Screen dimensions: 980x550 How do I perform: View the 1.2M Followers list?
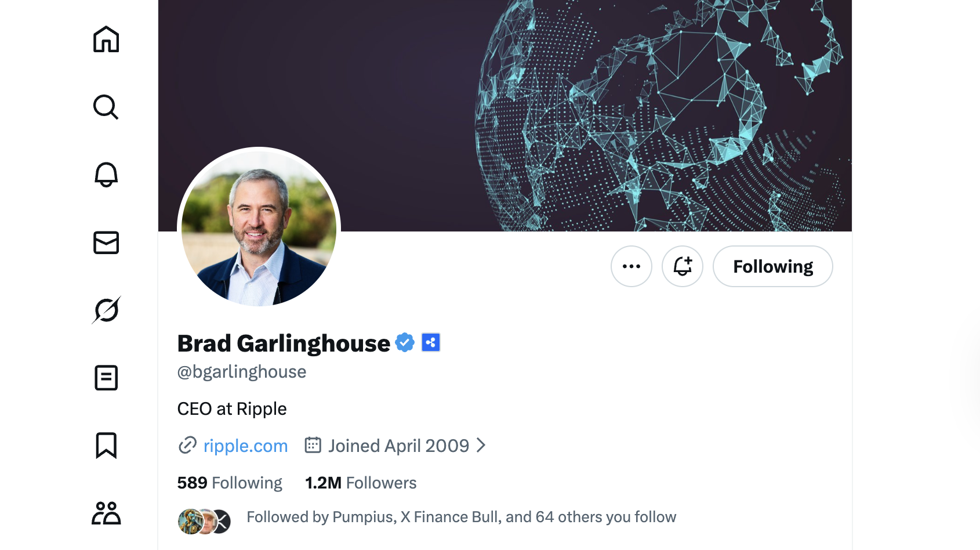[360, 482]
